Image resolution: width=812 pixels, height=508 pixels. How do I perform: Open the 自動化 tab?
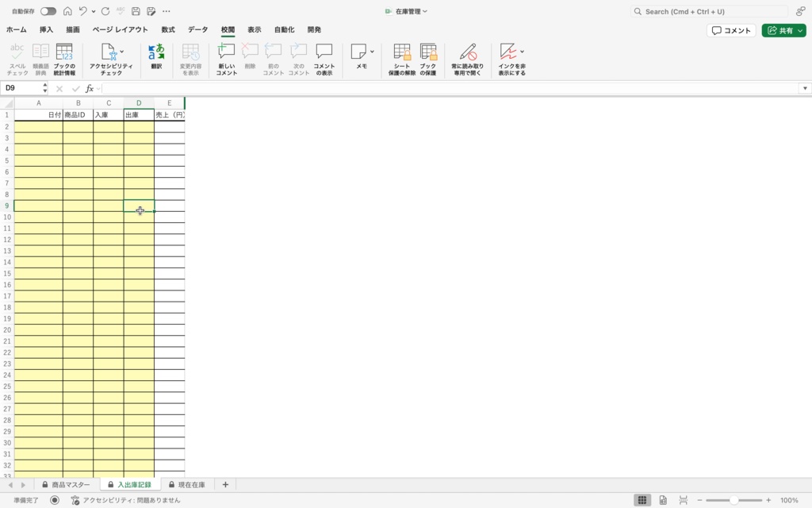285,29
